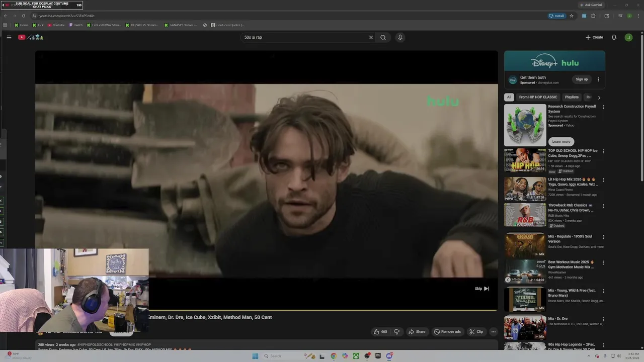Open YouTube notifications bell
644x362 pixels.
(614, 37)
